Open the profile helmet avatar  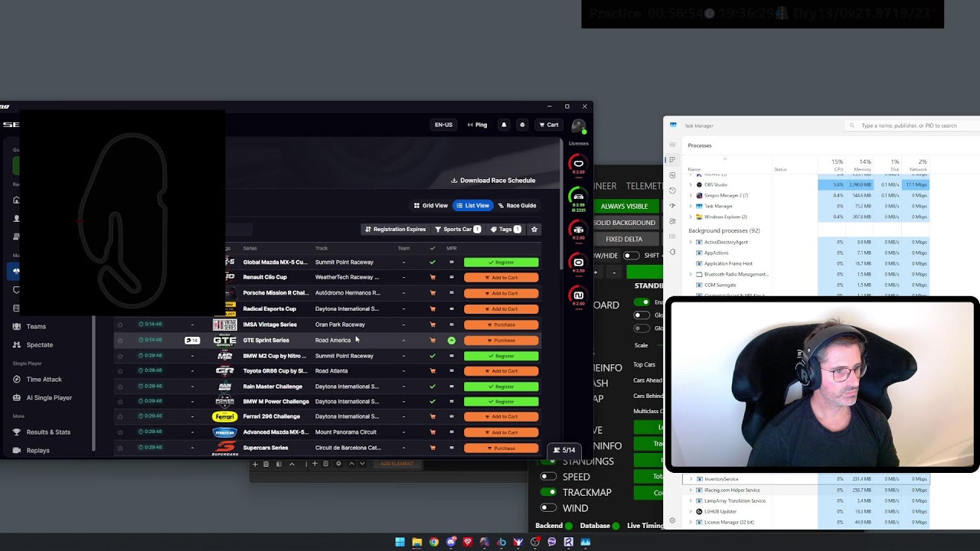click(x=578, y=126)
